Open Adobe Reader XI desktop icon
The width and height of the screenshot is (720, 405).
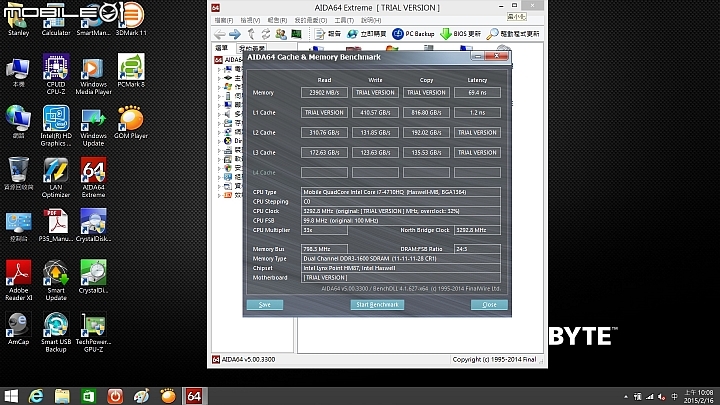pyautogui.click(x=18, y=280)
